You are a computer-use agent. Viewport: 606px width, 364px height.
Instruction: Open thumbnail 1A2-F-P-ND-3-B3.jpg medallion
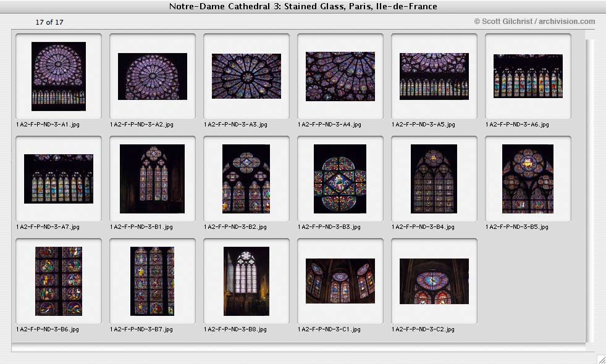coord(340,179)
